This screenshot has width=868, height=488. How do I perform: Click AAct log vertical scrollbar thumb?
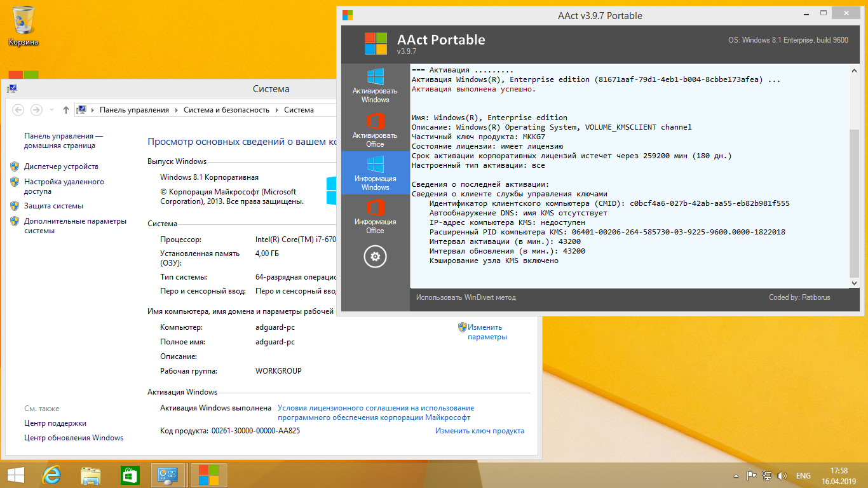coord(854,202)
